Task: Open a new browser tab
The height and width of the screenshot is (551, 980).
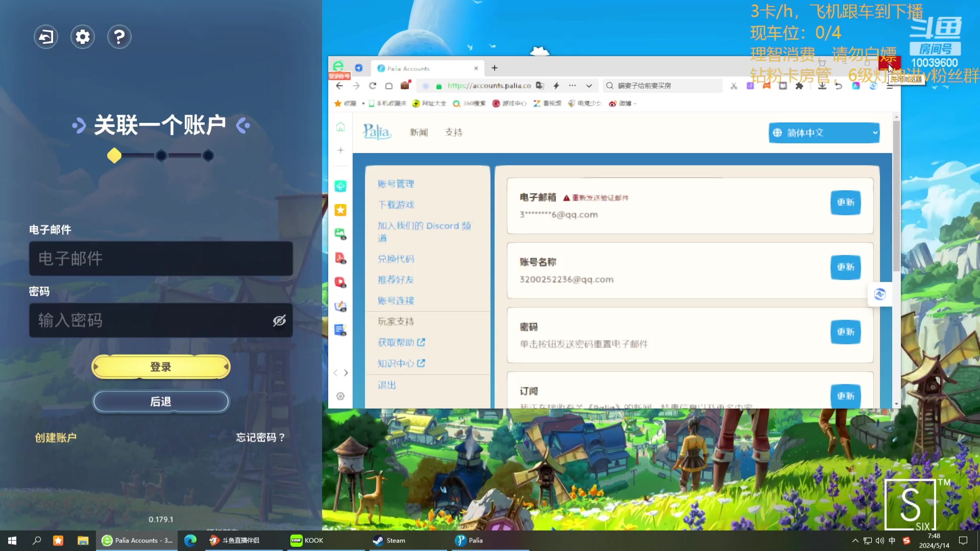Action: 494,68
